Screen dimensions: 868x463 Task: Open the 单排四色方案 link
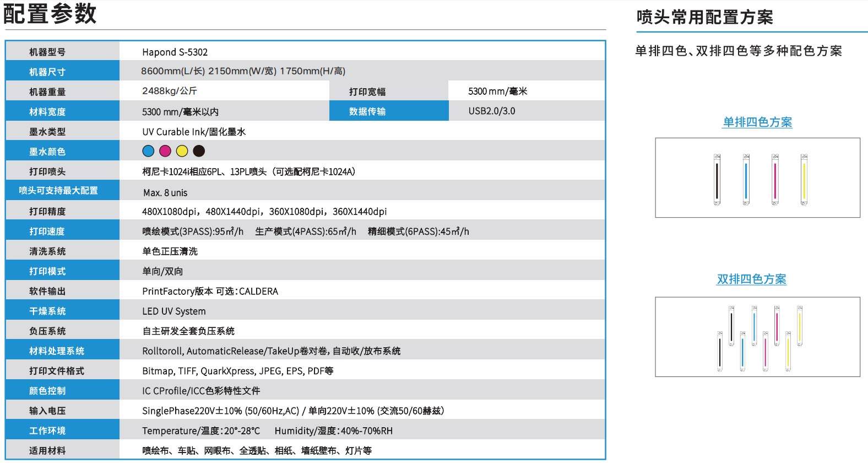[x=757, y=122]
